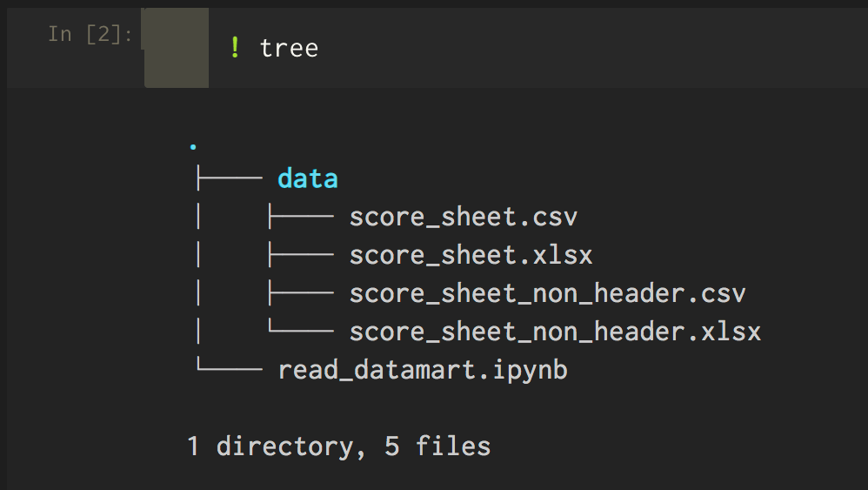Click the 'score_sheet.xlsx' file name
This screenshot has height=490, width=868.
click(471, 255)
